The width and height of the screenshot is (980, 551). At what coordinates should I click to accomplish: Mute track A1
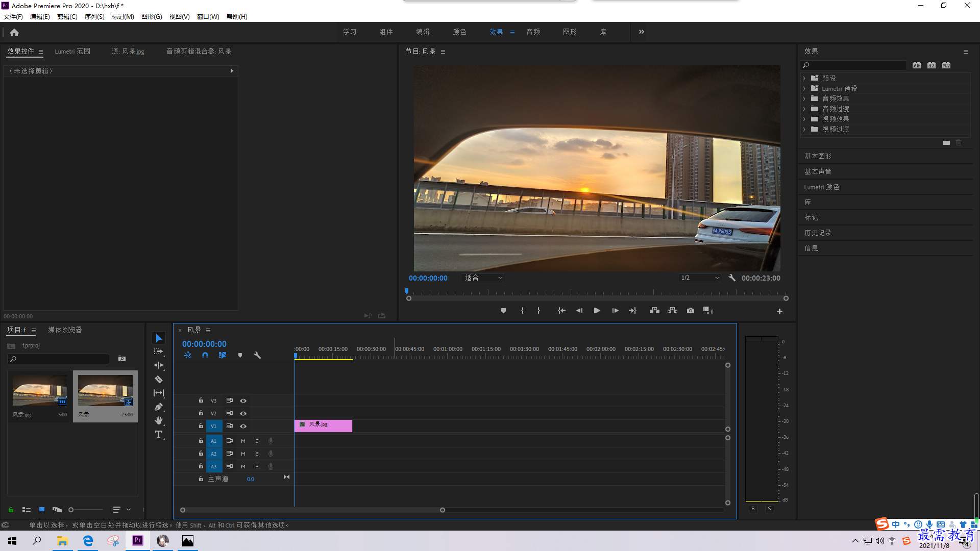coord(243,441)
